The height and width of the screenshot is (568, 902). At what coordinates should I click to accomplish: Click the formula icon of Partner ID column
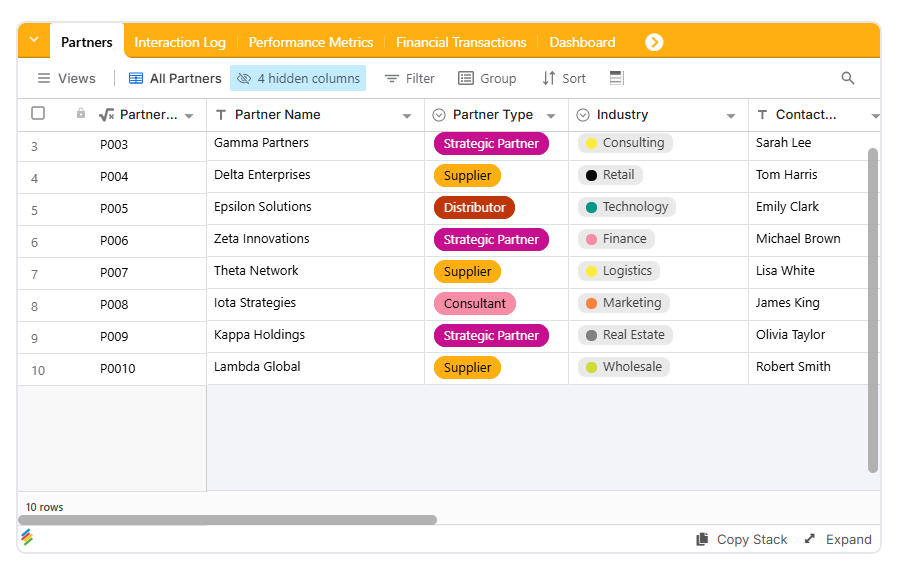pos(106,115)
